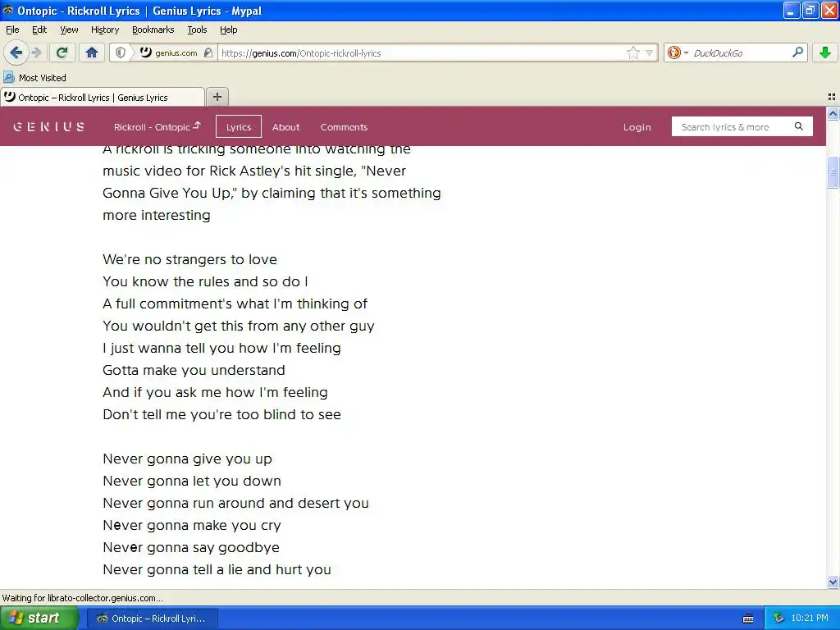Click the system tray network icon
840x630 pixels.
pos(778,619)
